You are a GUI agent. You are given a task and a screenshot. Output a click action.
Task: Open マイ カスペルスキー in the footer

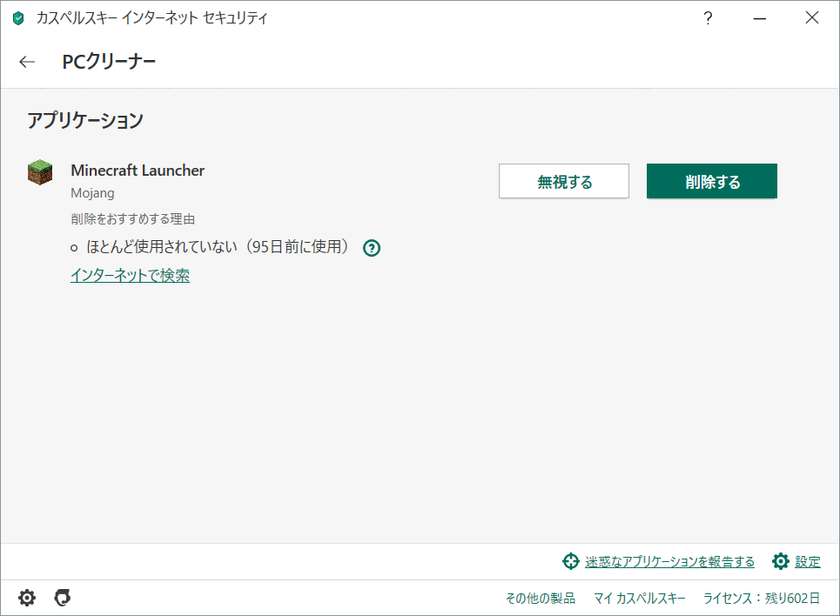click(x=639, y=599)
